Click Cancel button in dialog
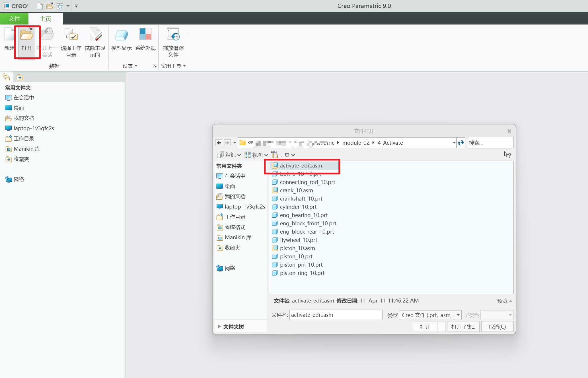 (497, 327)
